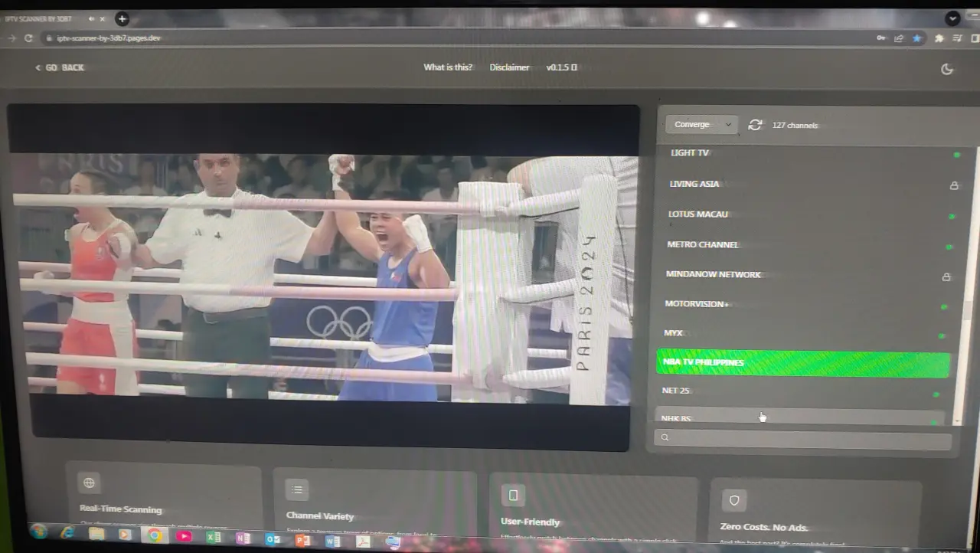Open the media controls icon in toolbar

point(957,38)
